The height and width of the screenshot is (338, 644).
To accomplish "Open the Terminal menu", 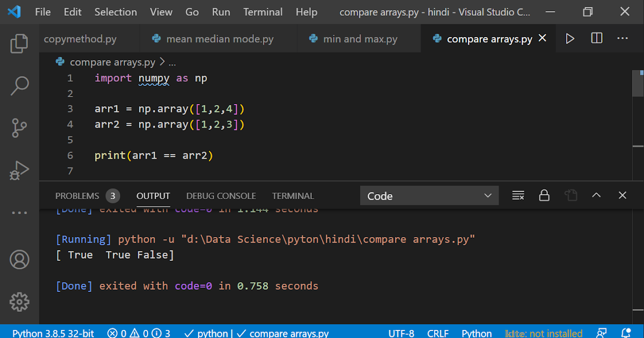I will coord(263,12).
